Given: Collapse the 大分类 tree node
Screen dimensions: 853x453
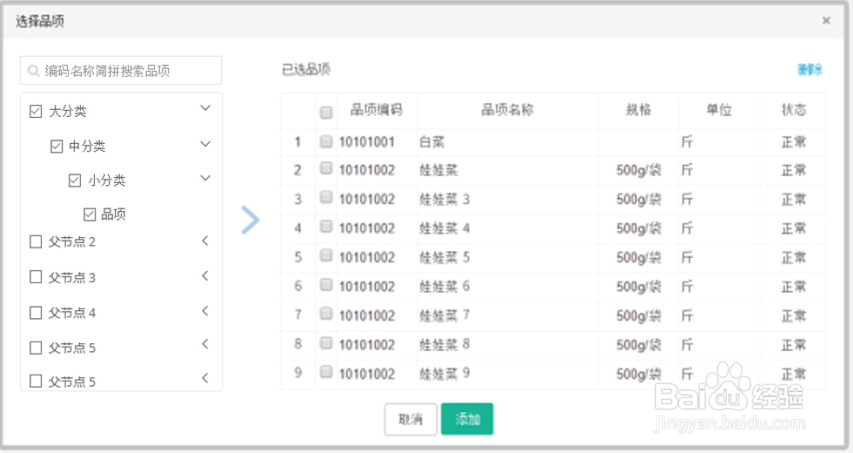Looking at the screenshot, I should [205, 108].
